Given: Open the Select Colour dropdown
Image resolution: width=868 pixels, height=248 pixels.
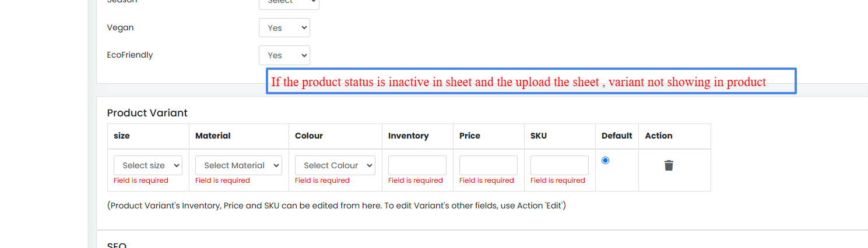Looking at the screenshot, I should (335, 165).
